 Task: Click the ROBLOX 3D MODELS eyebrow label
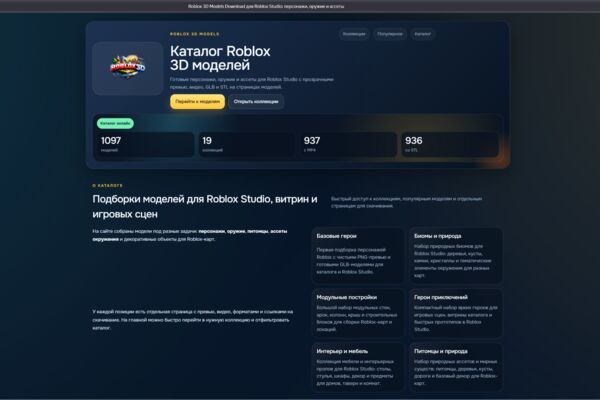point(195,34)
